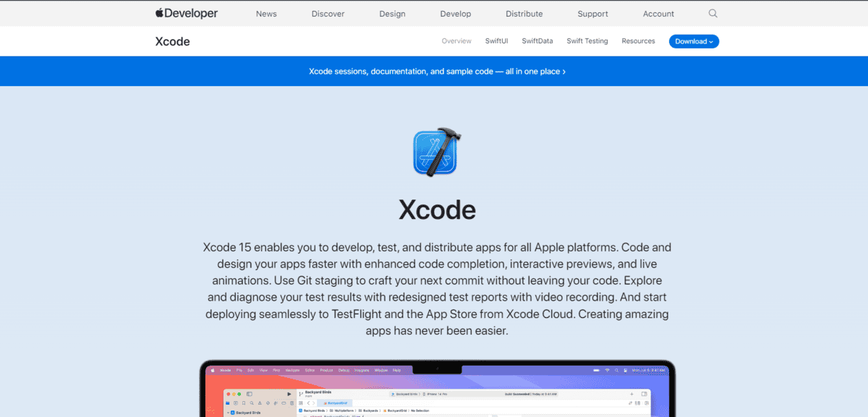Select the Project navigator folder icon
This screenshot has height=417, width=868.
tap(227, 403)
